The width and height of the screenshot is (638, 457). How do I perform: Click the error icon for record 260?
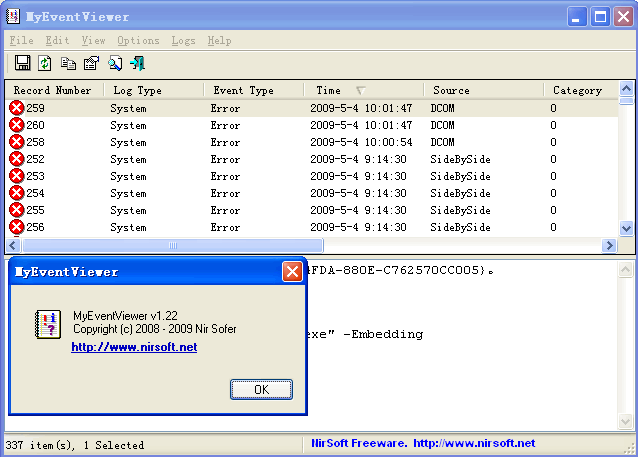coord(17,125)
